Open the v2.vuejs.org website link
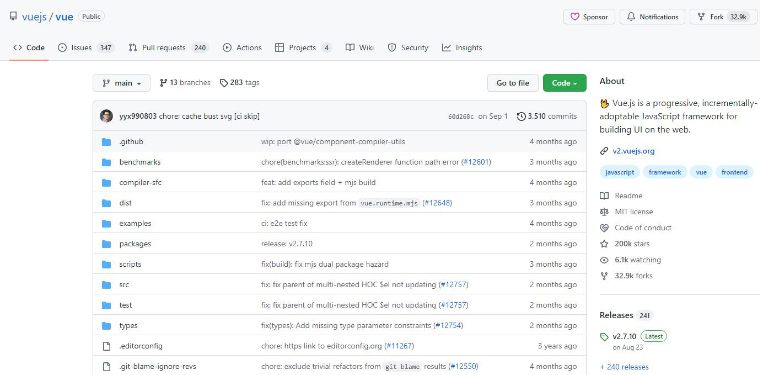 click(x=633, y=151)
